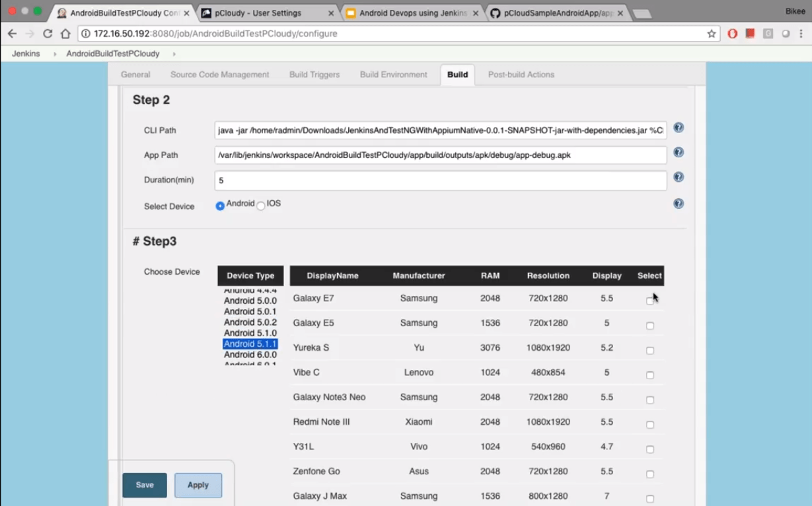Select the Android radio button

[220, 206]
